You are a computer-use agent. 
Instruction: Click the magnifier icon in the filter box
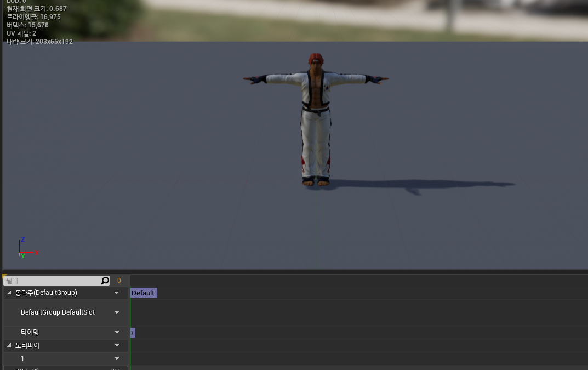click(x=105, y=280)
